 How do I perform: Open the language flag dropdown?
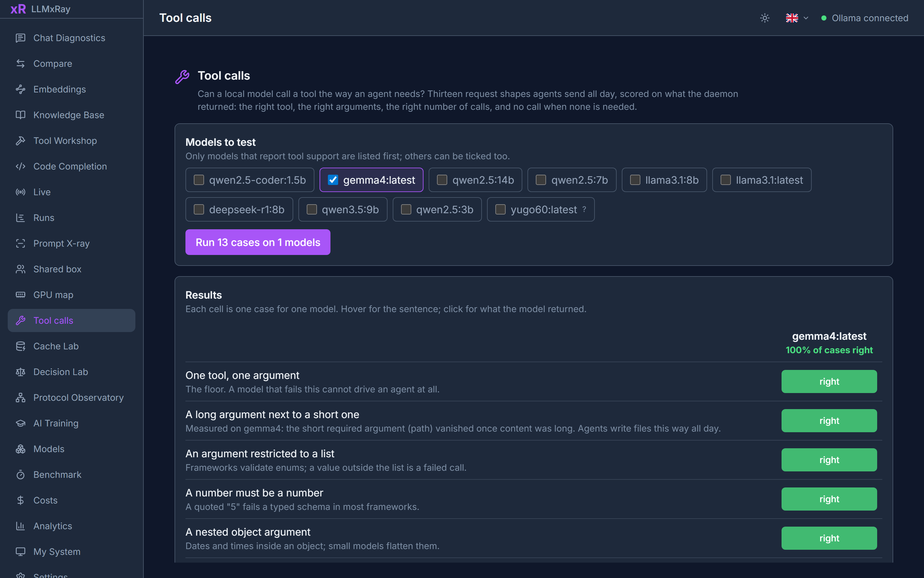797,18
